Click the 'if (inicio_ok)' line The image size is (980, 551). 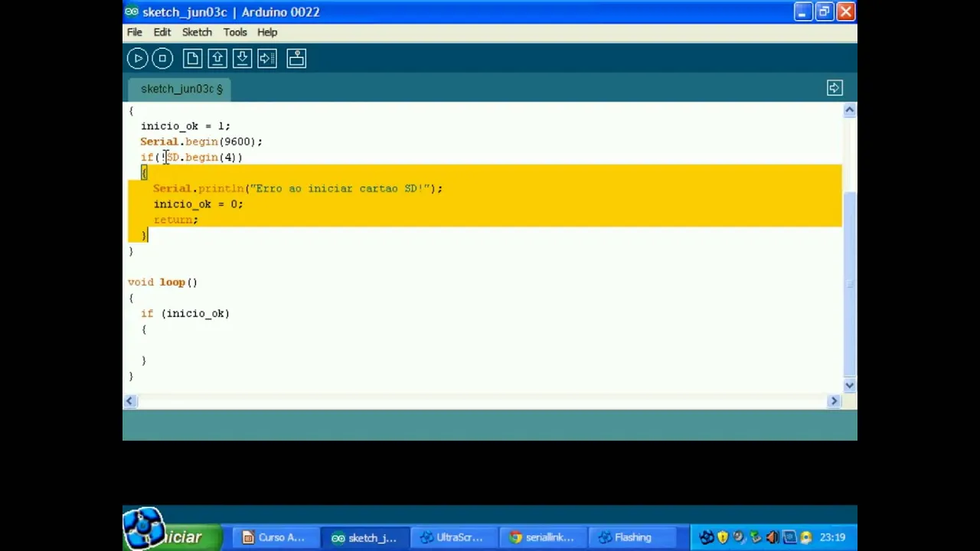tap(185, 314)
